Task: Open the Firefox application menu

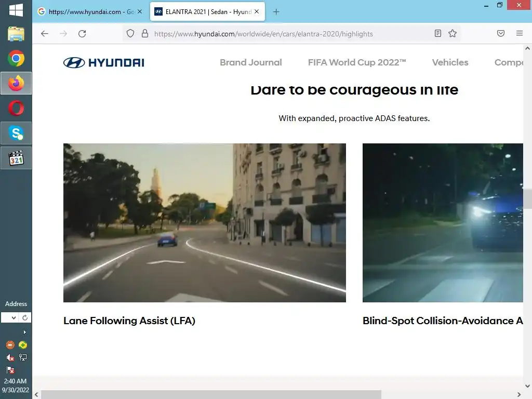Action: (x=520, y=33)
